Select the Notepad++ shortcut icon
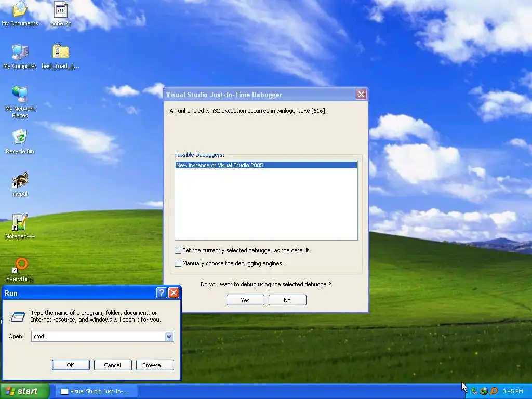The height and width of the screenshot is (399, 532). click(x=20, y=227)
